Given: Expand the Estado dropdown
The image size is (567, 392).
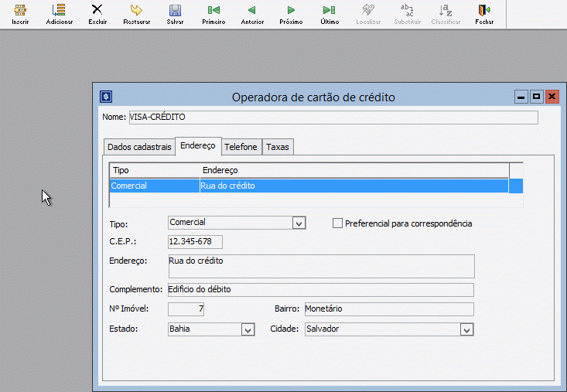Looking at the screenshot, I should pos(248,329).
